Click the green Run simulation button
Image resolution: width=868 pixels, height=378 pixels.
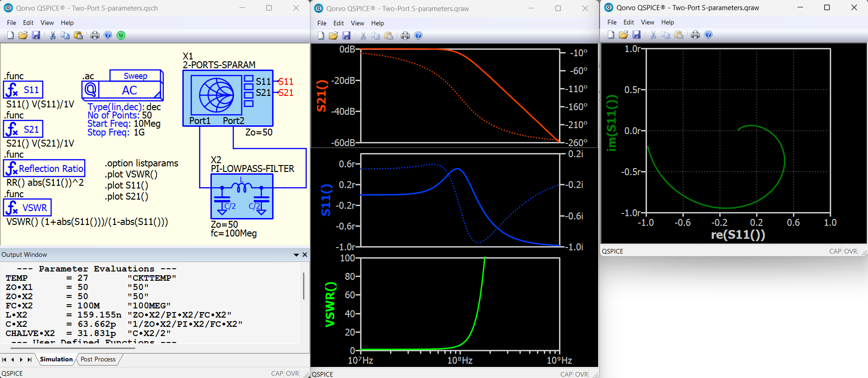(x=121, y=35)
